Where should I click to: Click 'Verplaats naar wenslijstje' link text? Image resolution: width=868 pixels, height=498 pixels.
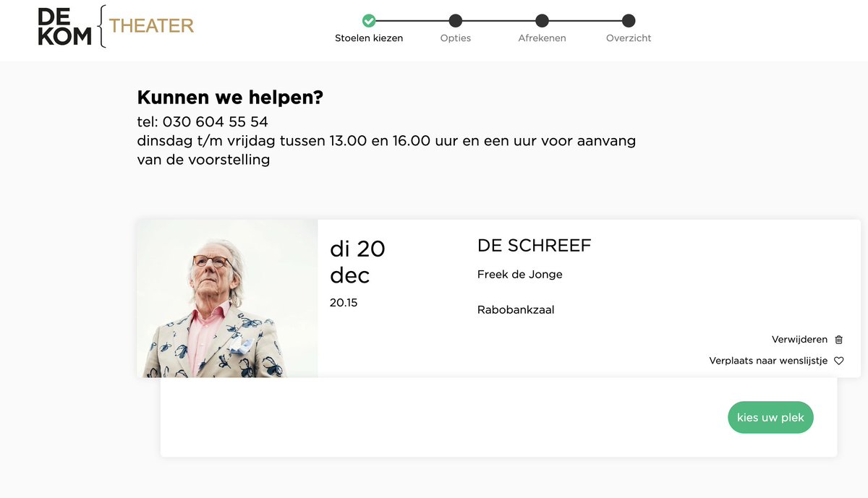pyautogui.click(x=768, y=361)
